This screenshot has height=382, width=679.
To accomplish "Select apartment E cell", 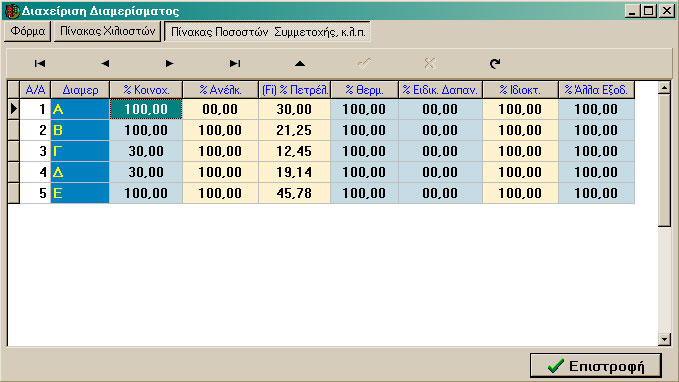I will click(x=80, y=193).
